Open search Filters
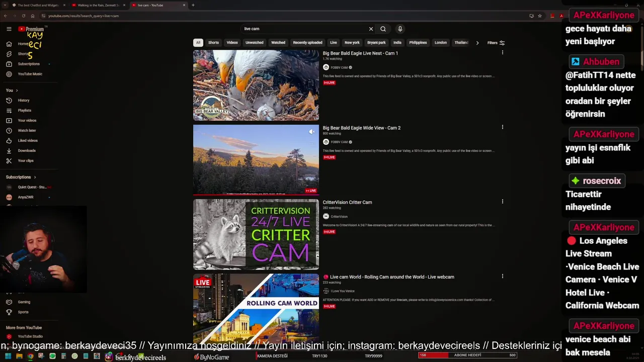 click(x=496, y=43)
